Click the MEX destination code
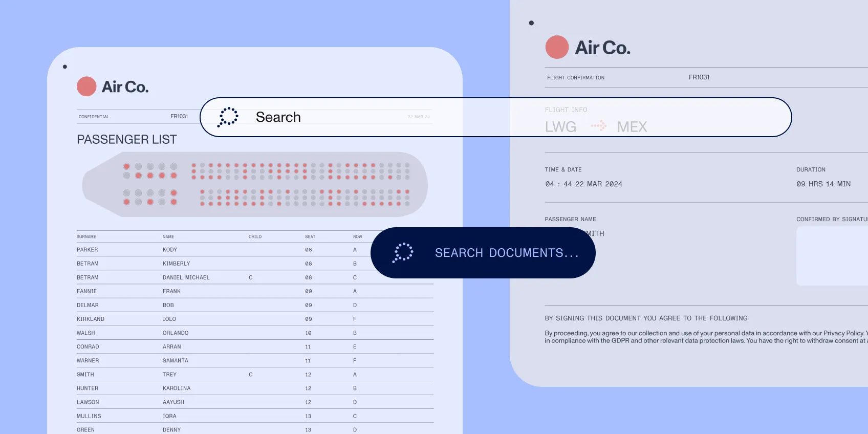Viewport: 868px width, 434px height. 632,126
